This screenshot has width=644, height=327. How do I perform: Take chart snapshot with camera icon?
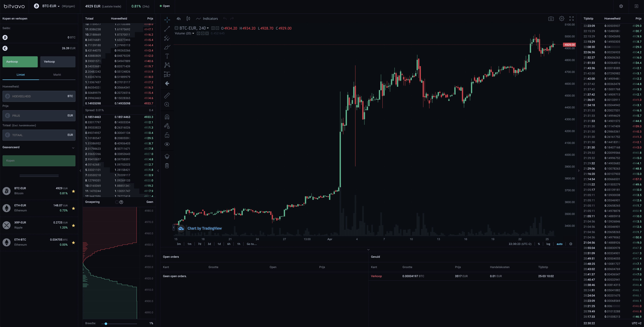tap(551, 19)
